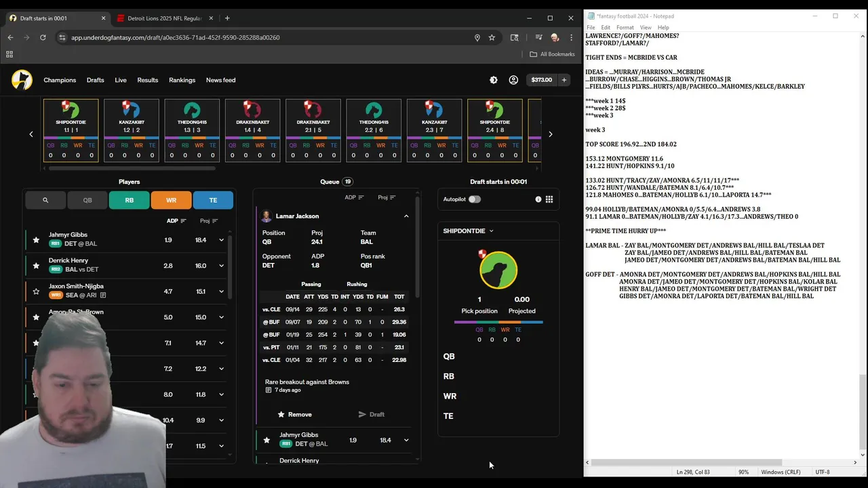Toggle the Autopilot switch
This screenshot has height=488, width=868.
(x=474, y=199)
